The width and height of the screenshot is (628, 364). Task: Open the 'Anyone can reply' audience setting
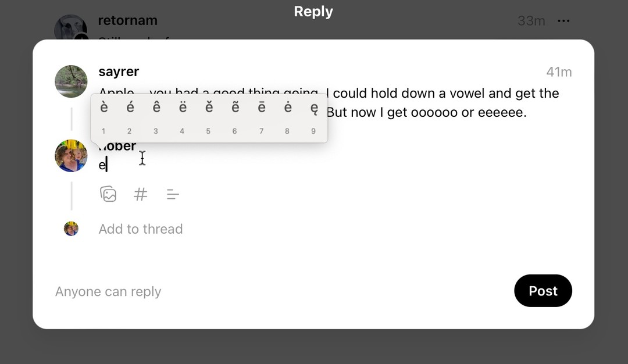[x=108, y=292]
